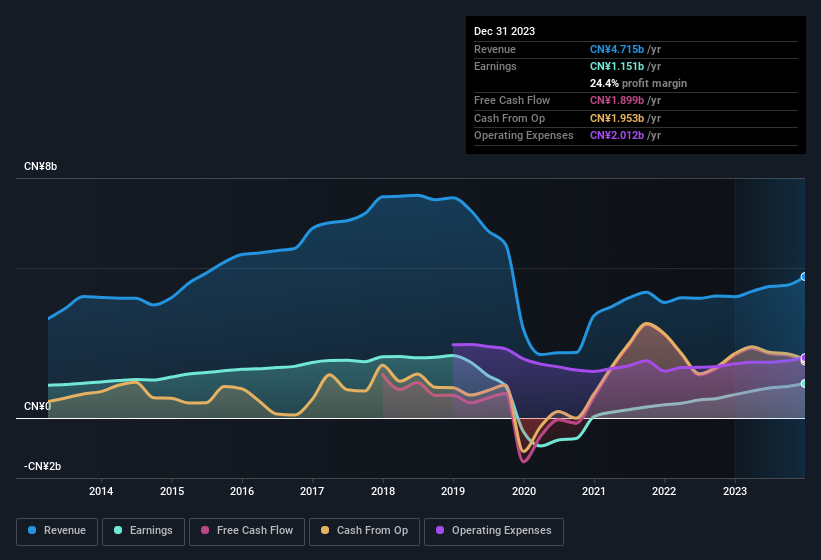Click the Free Cash Flow label in tooltip
Image resolution: width=821 pixels, height=560 pixels.
click(x=512, y=100)
